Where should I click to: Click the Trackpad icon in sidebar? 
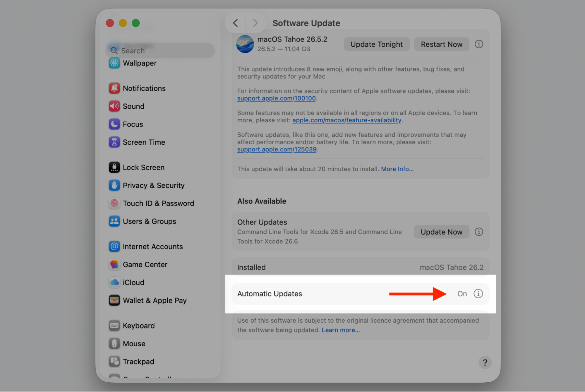[x=114, y=362]
